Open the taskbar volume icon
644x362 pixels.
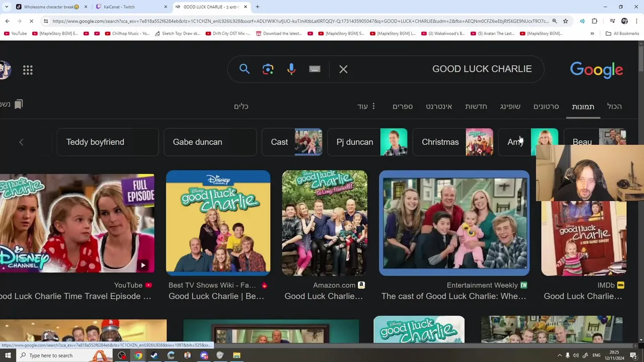coord(576,355)
